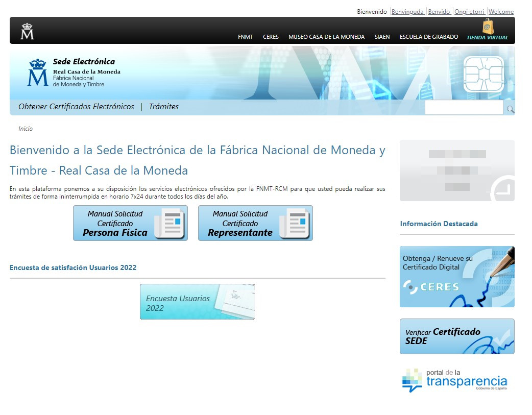532x415 pixels.
Task: Open the Portal de la Transparencia logo
Action: pos(454,381)
